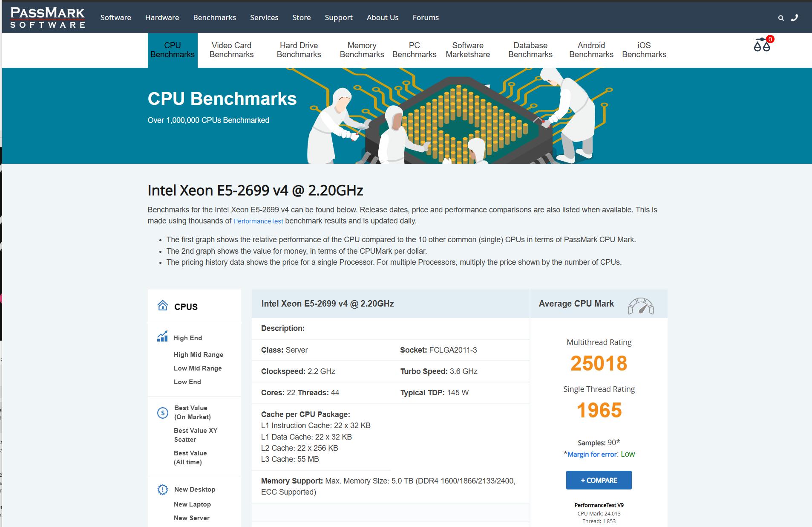812x527 pixels.
Task: Select High Mid Range in sidebar
Action: pyautogui.click(x=198, y=355)
